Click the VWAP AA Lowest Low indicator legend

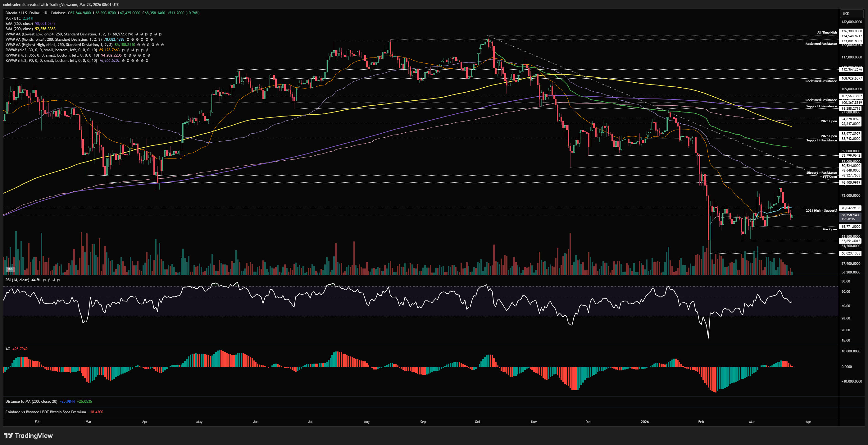click(58, 34)
